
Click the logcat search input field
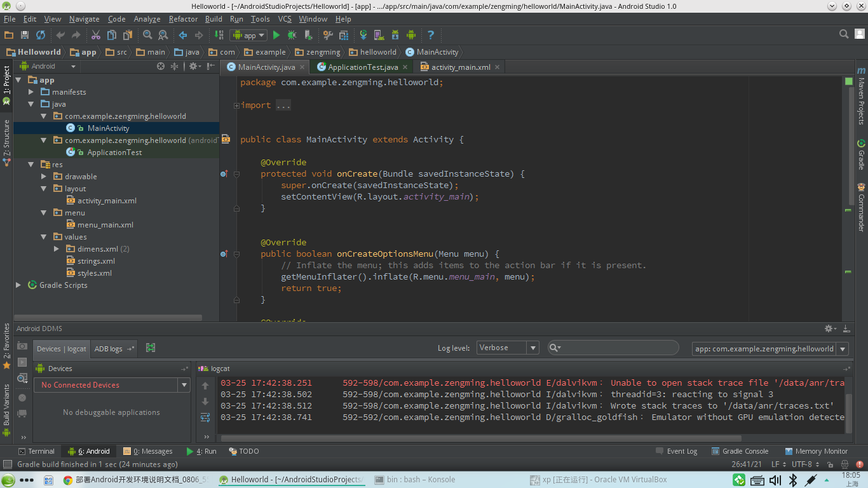pyautogui.click(x=613, y=348)
